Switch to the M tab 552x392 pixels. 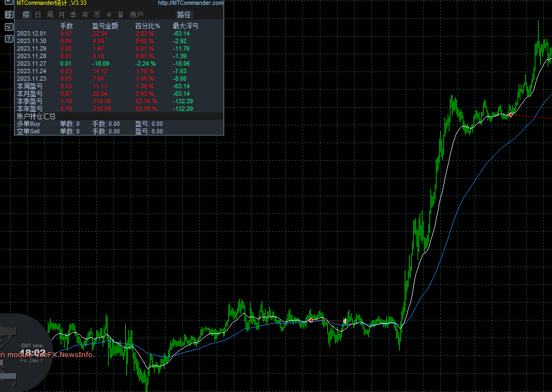coord(109,15)
